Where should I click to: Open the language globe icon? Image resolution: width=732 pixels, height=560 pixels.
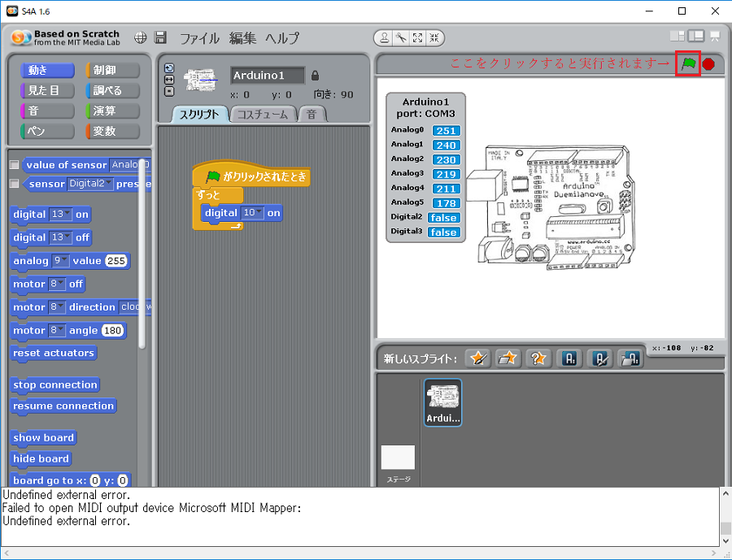[141, 38]
